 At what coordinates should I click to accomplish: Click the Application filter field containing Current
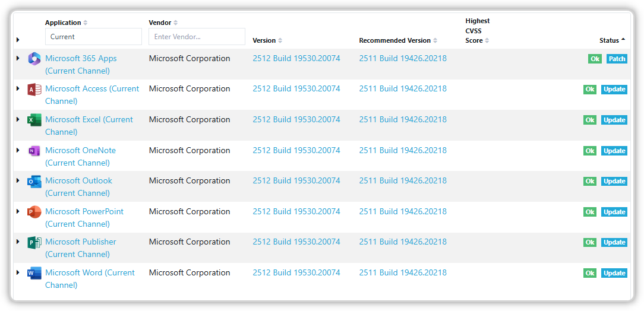(93, 37)
